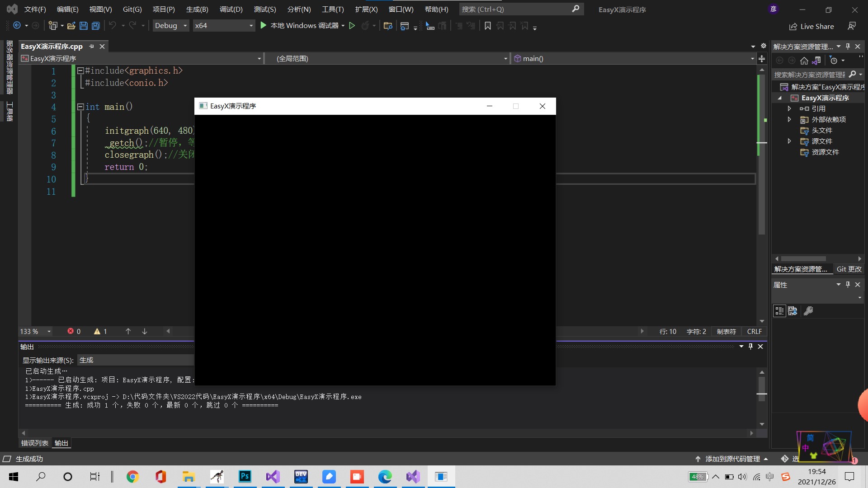Open Properties window filter wrench icon
The image size is (868, 488).
click(x=809, y=310)
